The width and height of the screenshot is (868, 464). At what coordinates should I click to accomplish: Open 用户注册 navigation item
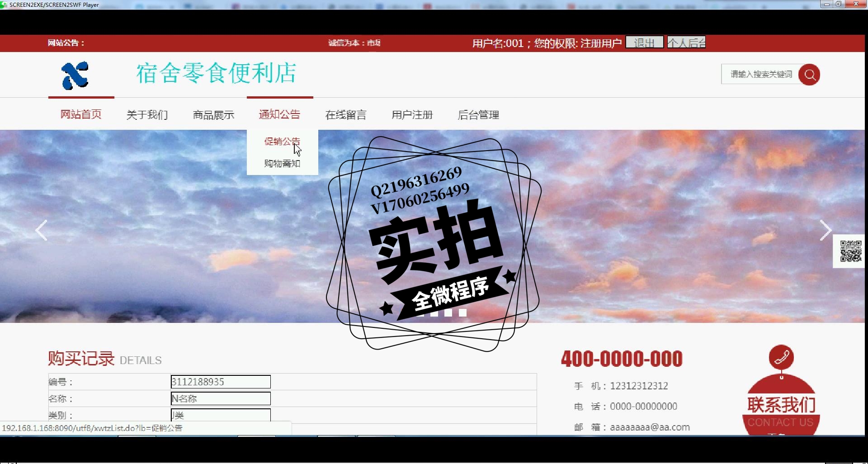(x=412, y=115)
